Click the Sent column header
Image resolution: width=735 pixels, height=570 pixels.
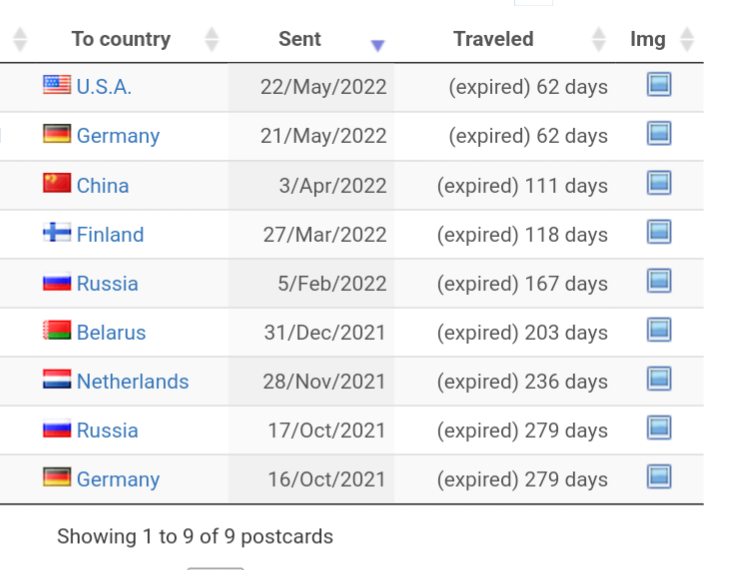[300, 39]
